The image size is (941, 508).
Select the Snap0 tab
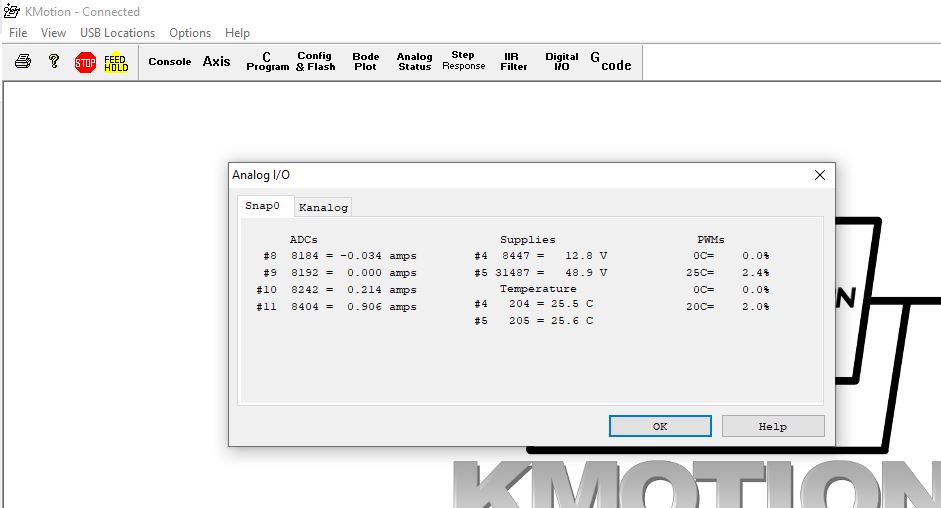[x=263, y=206]
